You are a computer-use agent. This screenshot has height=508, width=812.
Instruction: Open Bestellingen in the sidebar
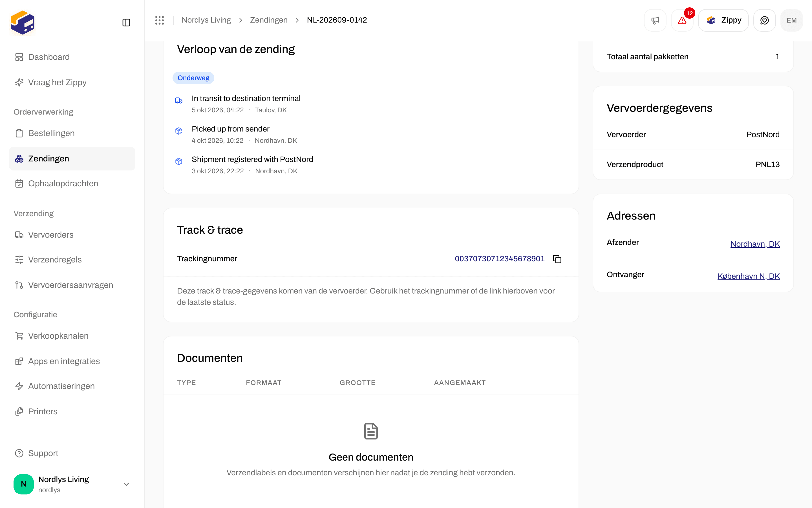coord(72,133)
